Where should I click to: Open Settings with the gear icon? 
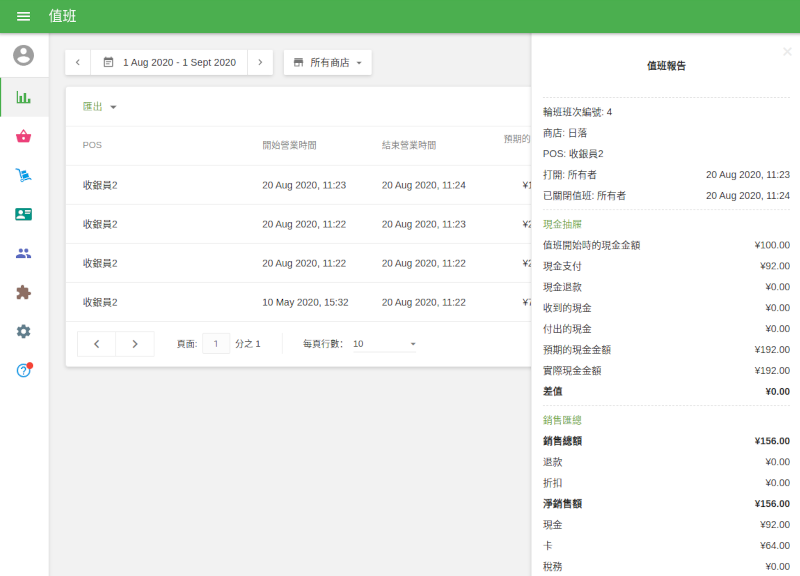point(24,331)
